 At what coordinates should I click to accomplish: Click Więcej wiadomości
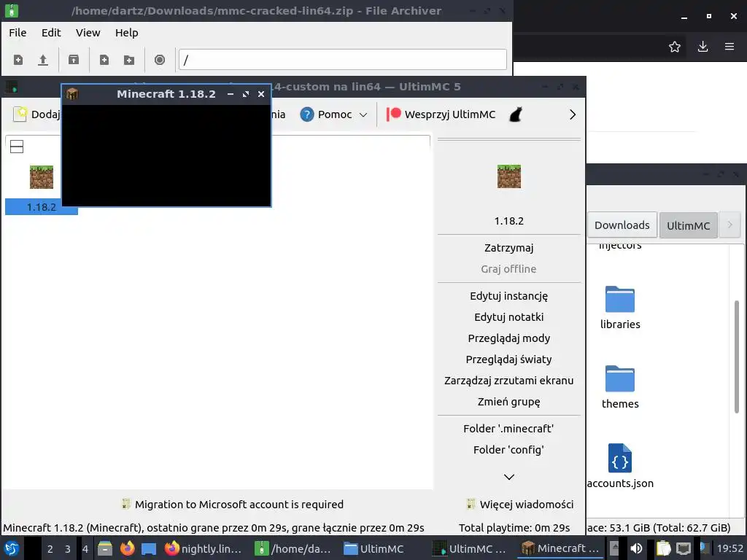click(519, 505)
